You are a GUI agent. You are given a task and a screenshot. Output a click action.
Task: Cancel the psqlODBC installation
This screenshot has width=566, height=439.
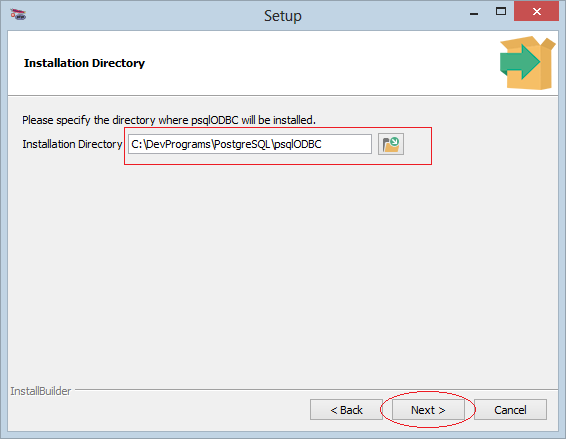coord(510,410)
